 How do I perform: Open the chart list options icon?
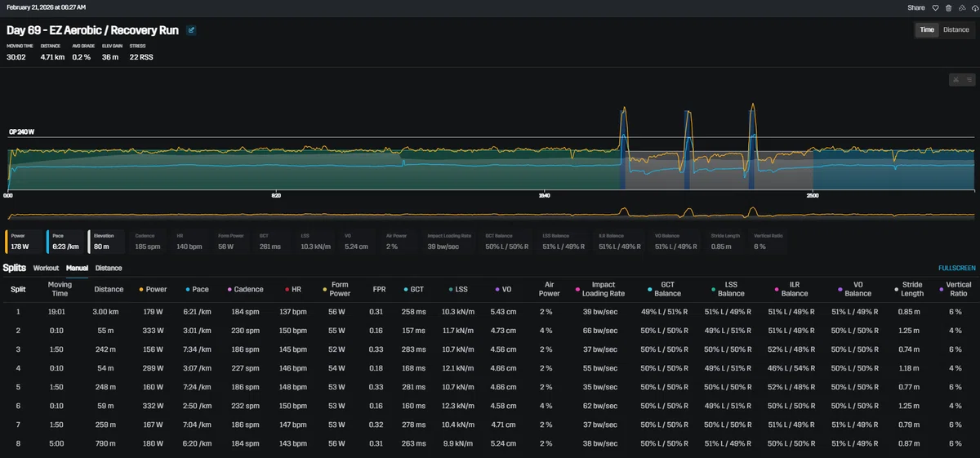(968, 80)
